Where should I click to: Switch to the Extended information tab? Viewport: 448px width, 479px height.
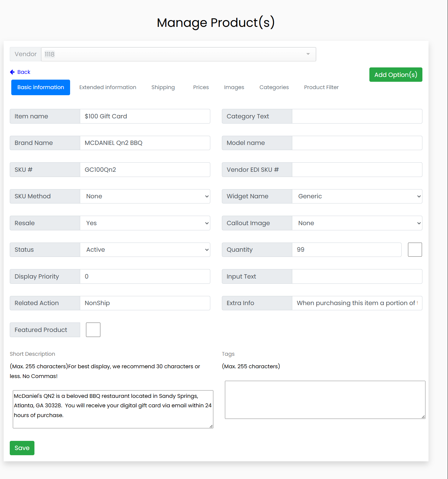click(108, 87)
